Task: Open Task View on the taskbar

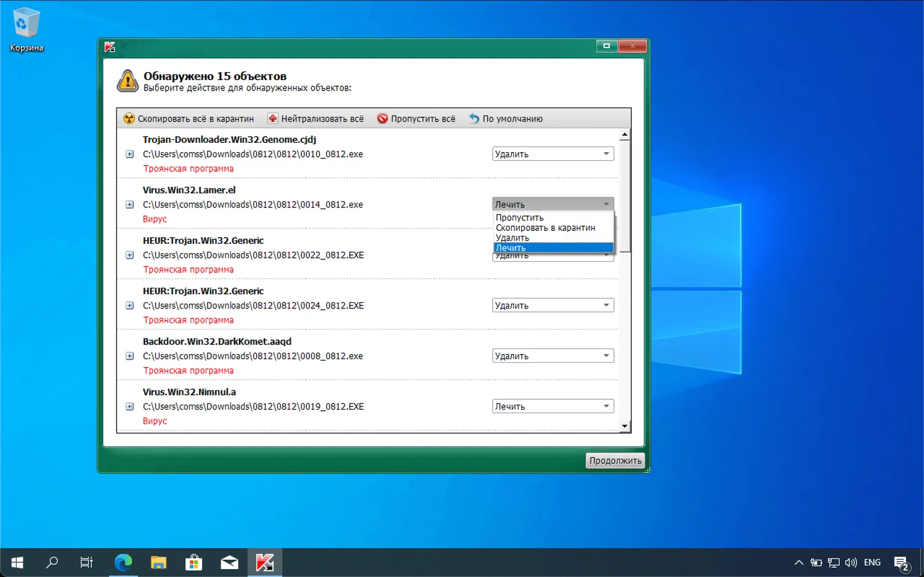Action: (87, 562)
